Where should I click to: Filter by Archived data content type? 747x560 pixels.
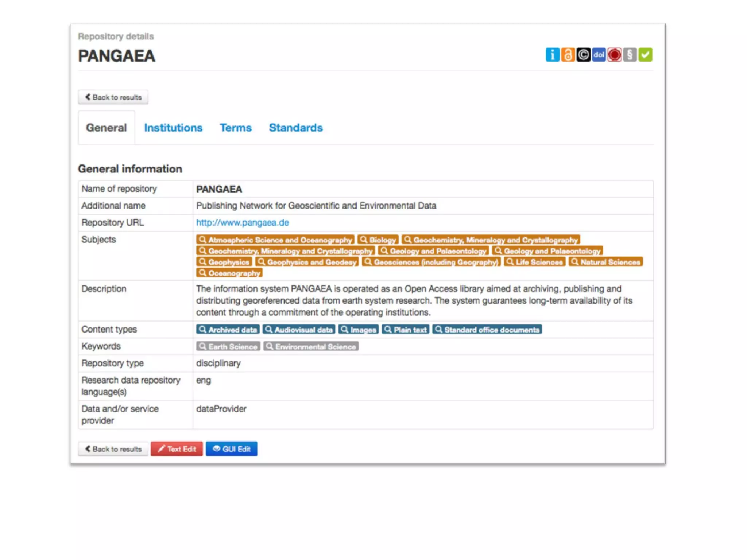coord(228,330)
